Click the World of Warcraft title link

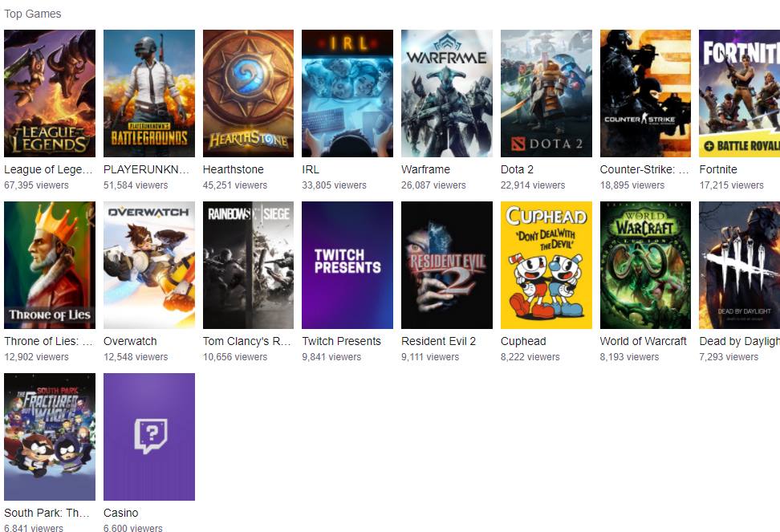tap(644, 342)
